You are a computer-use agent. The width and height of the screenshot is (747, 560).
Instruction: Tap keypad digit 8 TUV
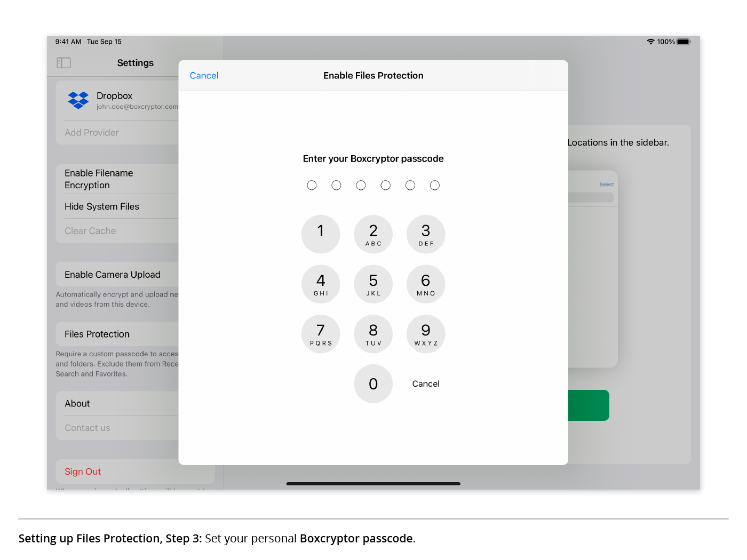pyautogui.click(x=373, y=334)
